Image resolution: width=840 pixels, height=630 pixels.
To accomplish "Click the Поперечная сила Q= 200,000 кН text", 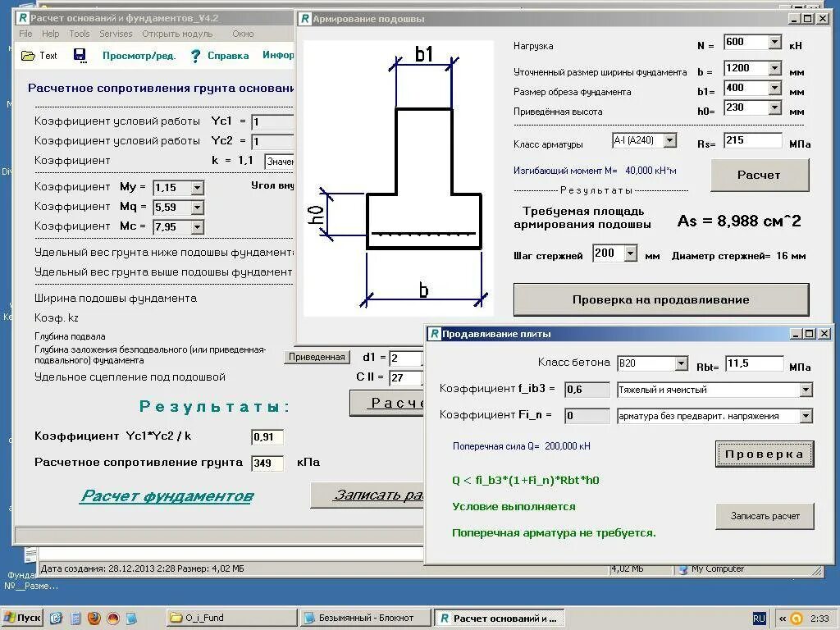I will pyautogui.click(x=522, y=446).
